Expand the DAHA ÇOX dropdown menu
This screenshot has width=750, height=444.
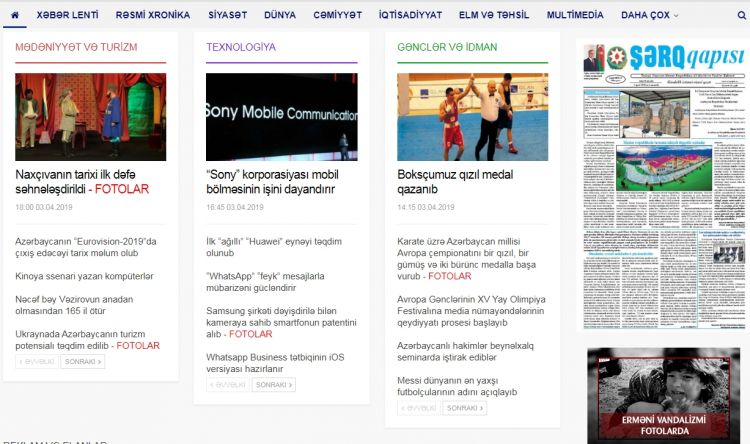coord(649,15)
